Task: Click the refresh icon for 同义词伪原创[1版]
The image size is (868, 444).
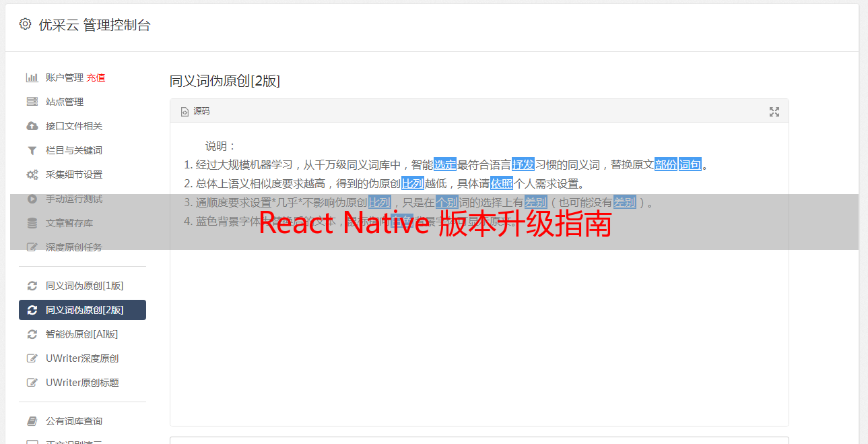Action: tap(32, 286)
